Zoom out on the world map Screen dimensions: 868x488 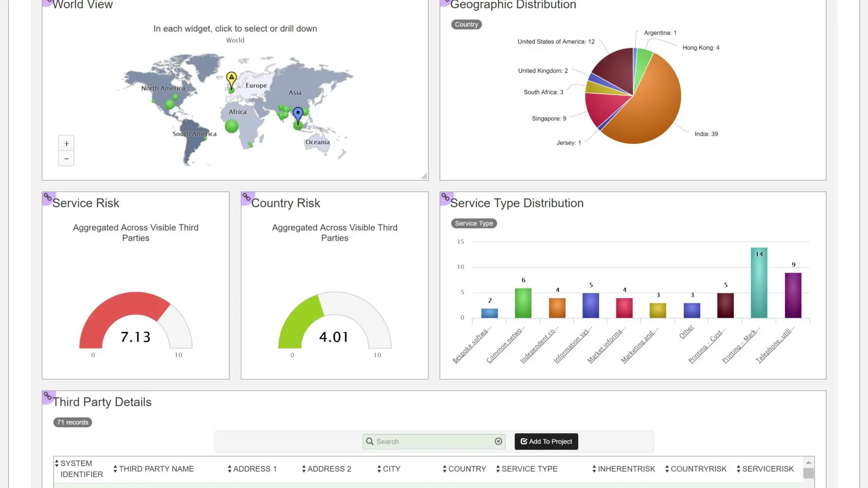coord(66,159)
